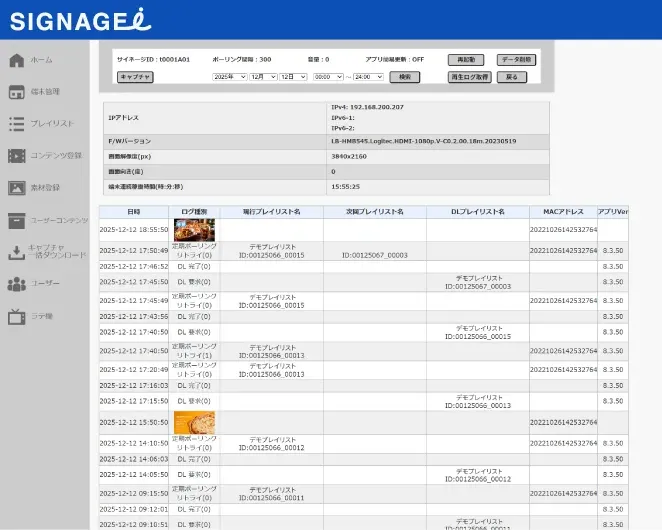Select the コンテンツ登録 film icon

click(x=16, y=156)
